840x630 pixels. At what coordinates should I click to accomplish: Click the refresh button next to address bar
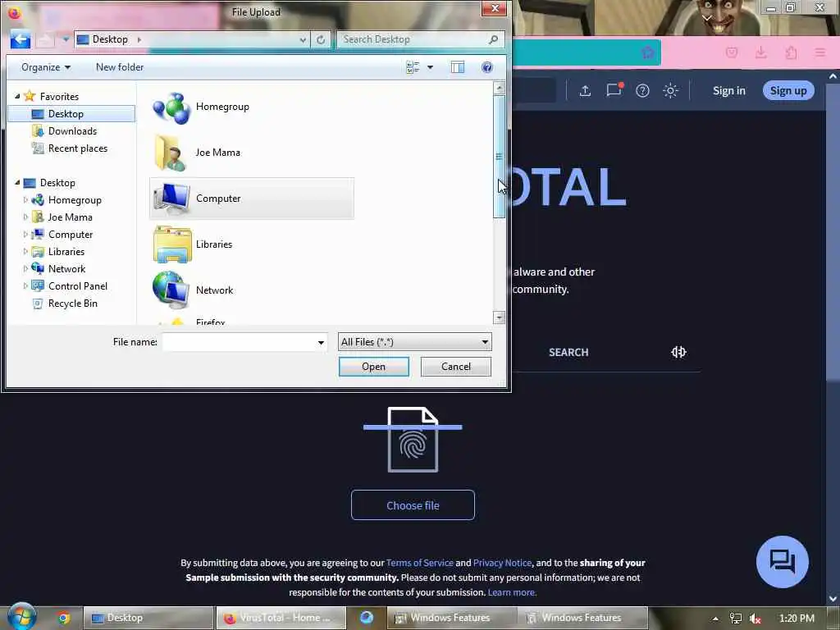[x=321, y=39]
